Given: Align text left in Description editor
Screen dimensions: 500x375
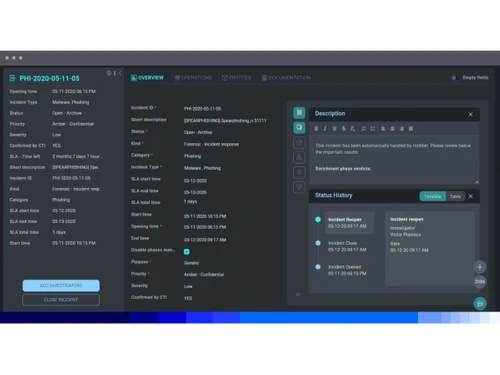Looking at the screenshot, I should click(383, 129).
